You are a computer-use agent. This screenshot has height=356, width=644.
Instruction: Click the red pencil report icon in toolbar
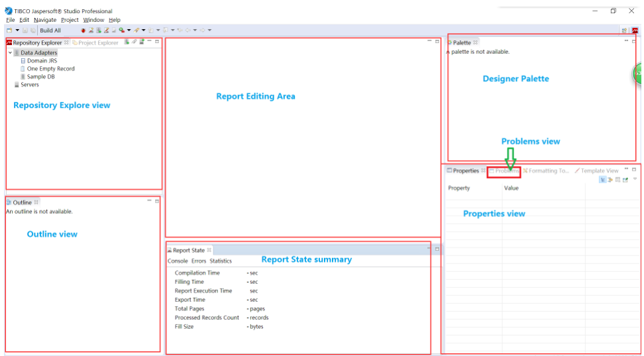click(107, 30)
